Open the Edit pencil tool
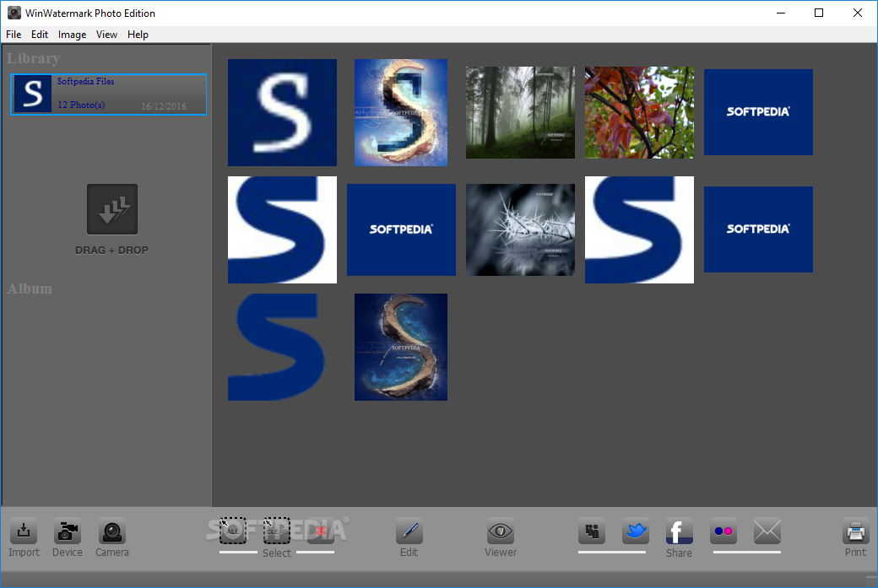This screenshot has width=878, height=588. (409, 531)
